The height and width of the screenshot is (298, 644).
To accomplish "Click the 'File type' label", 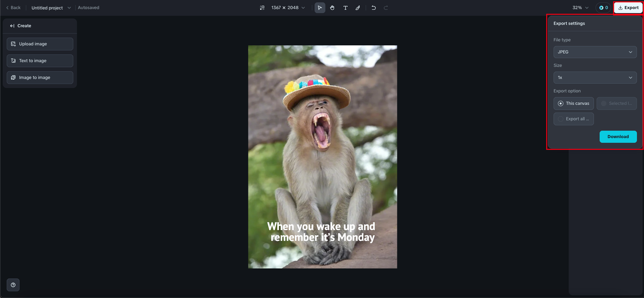I will [562, 40].
